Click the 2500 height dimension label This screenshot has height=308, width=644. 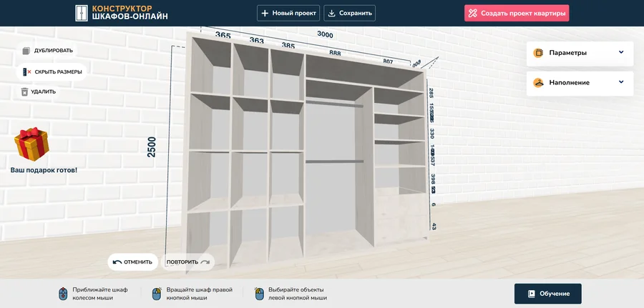(x=152, y=146)
